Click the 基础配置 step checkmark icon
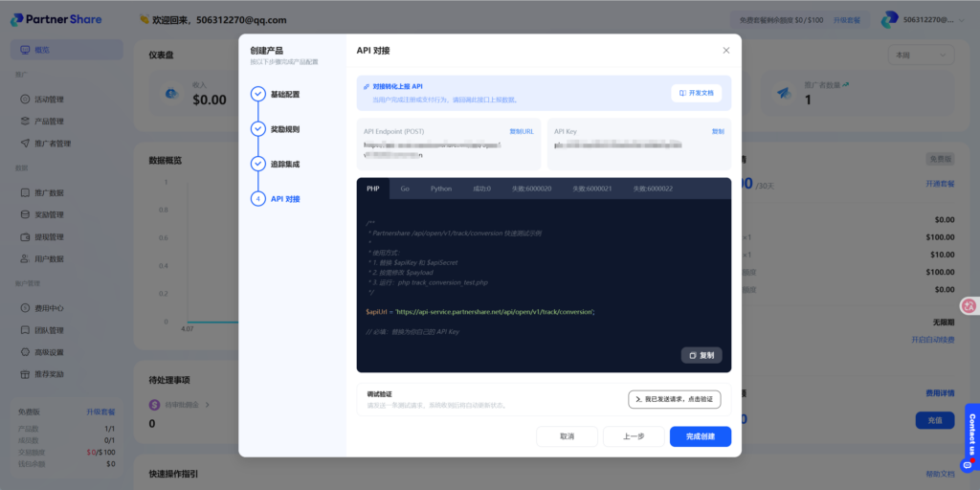980x490 pixels. click(x=257, y=94)
